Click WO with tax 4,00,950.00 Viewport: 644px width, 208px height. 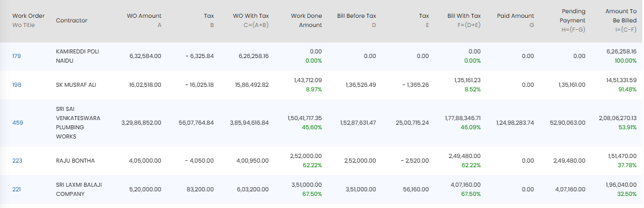[253, 161]
